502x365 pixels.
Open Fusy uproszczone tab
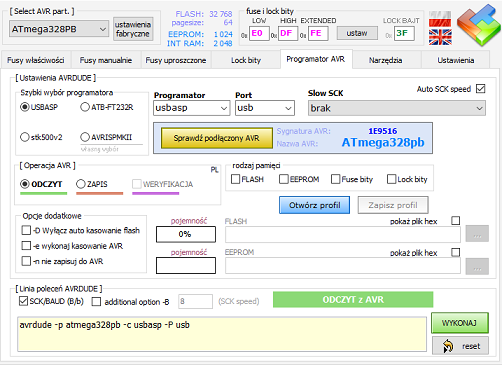pos(176,60)
